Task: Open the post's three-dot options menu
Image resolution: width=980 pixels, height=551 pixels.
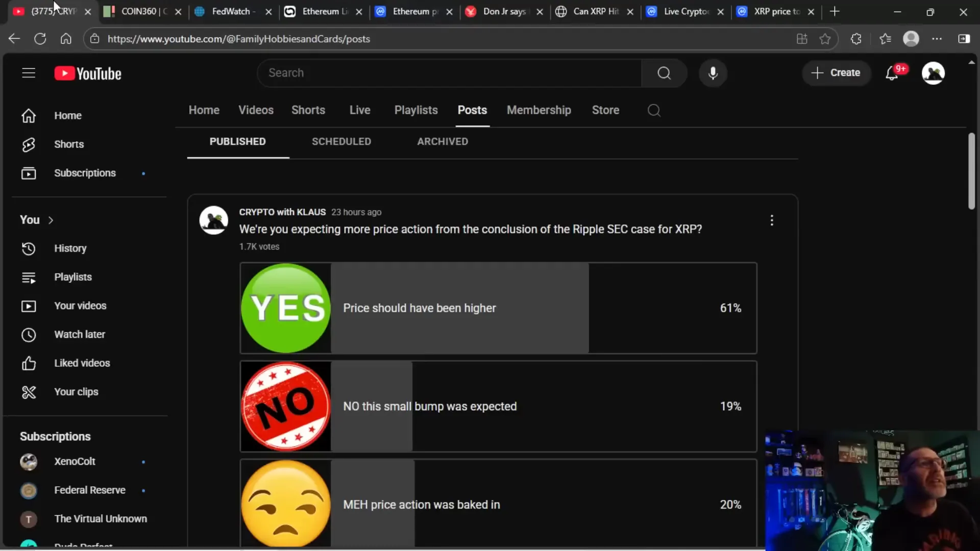Action: click(772, 220)
